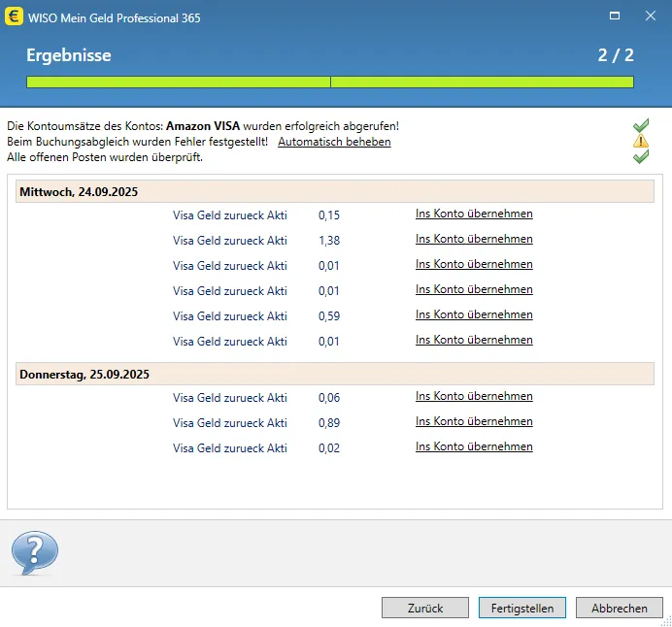The image size is (672, 627).
Task: Maximize the WISO Mein Geld window
Action: pyautogui.click(x=614, y=16)
